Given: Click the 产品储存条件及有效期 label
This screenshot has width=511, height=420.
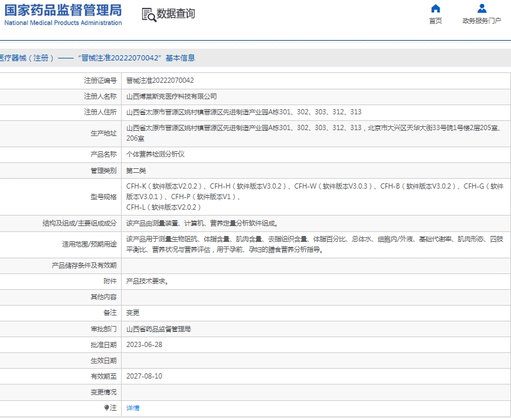Looking at the screenshot, I should (x=84, y=266).
